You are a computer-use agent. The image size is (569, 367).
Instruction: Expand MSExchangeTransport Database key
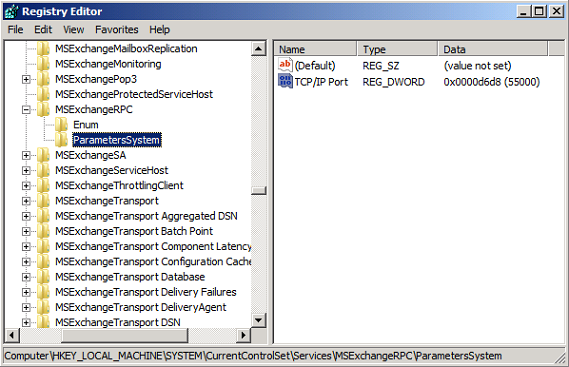[26, 277]
